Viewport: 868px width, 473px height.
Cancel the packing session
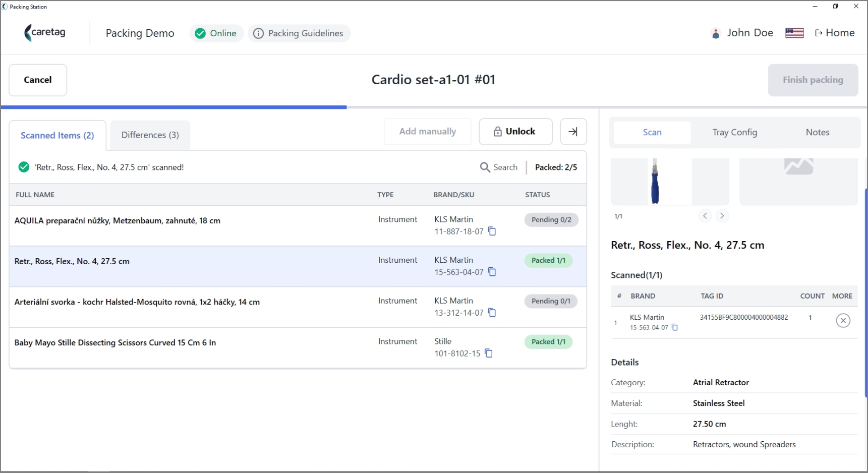click(x=38, y=80)
